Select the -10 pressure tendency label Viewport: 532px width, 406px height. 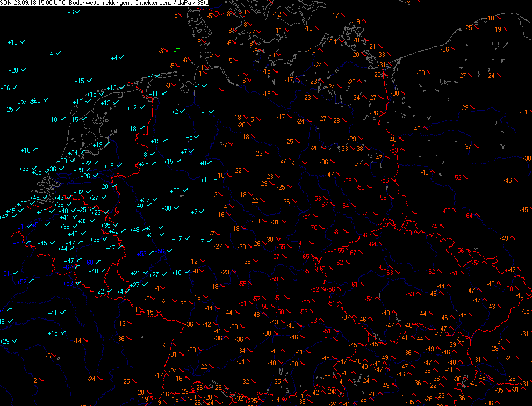220,176
